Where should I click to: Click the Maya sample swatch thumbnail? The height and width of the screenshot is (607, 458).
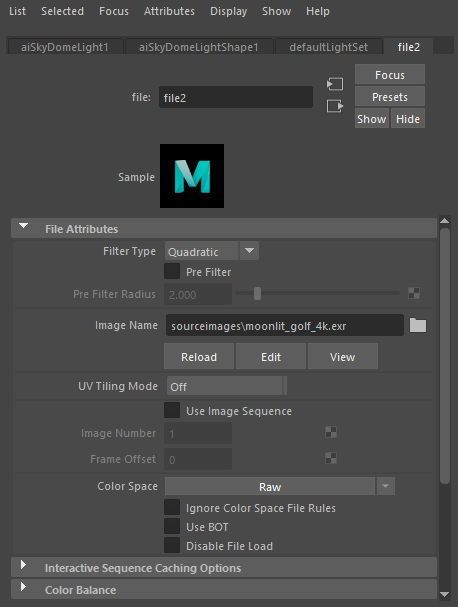tap(192, 176)
